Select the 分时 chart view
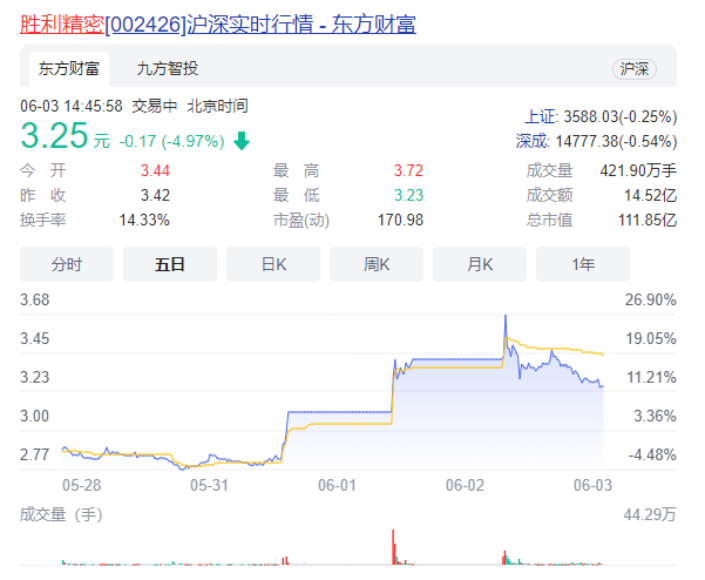The image size is (705, 580). pyautogui.click(x=68, y=264)
